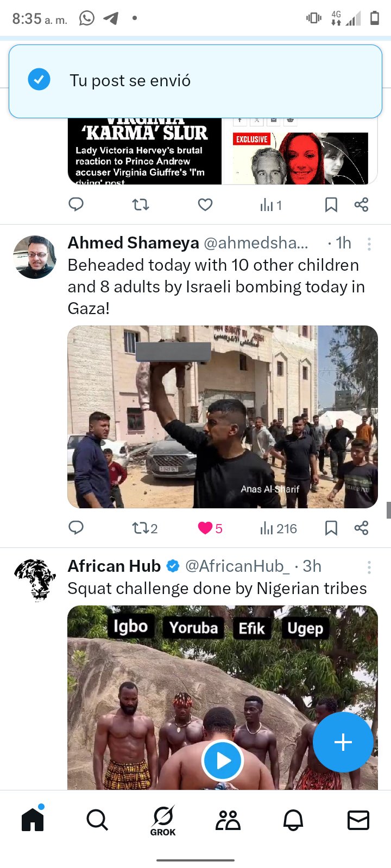Open more options on Ahmed Shameya's post
Screen dimensions: 391x868
pos(369,244)
